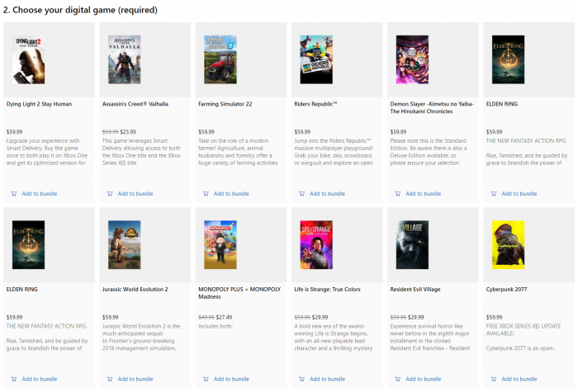Select Life is Strange True Colors cover
This screenshot has width=578, height=392.
[x=316, y=245]
